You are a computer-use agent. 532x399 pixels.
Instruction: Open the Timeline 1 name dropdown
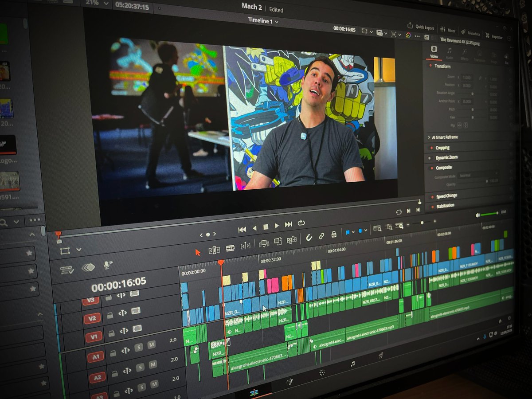(x=263, y=21)
